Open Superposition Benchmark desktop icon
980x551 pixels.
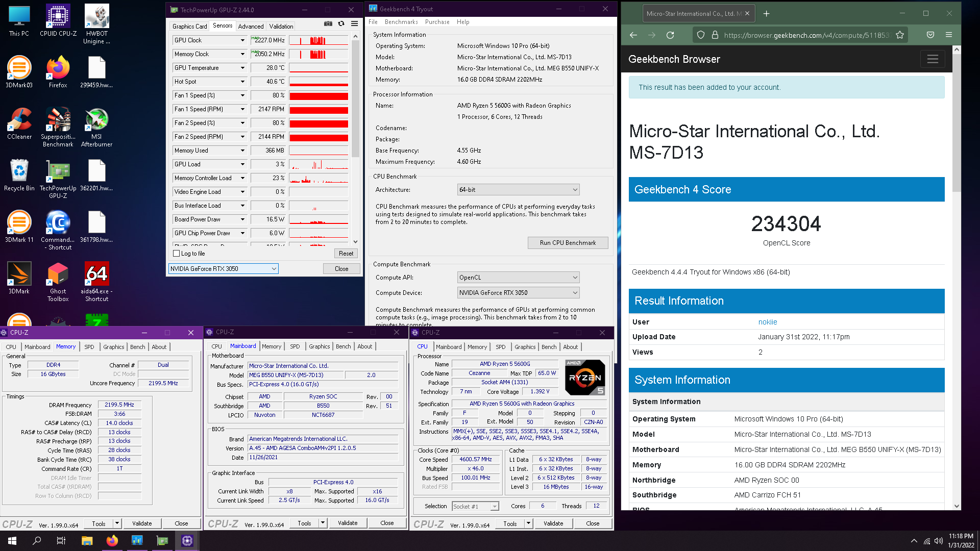coord(58,128)
